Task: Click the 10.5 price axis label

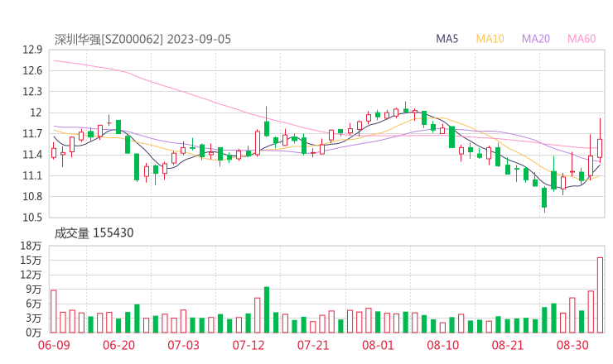Action: pyautogui.click(x=32, y=218)
